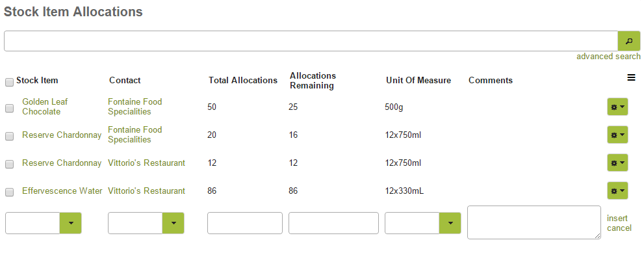This screenshot has height=253, width=644.
Task: Open the Effervescence Water stock item link
Action: (62, 191)
